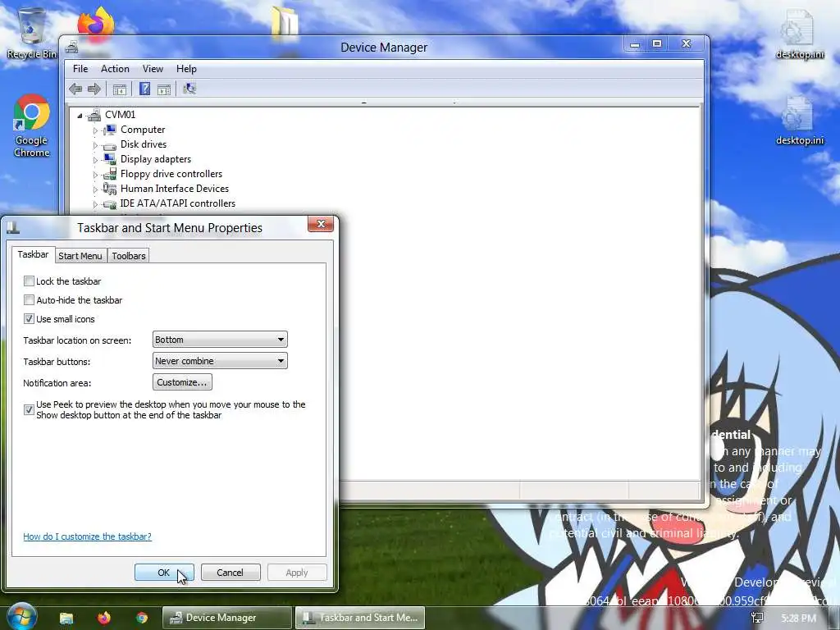The image size is (840, 630).
Task: Open the Recycle Bin desktop icon
Action: [32, 33]
